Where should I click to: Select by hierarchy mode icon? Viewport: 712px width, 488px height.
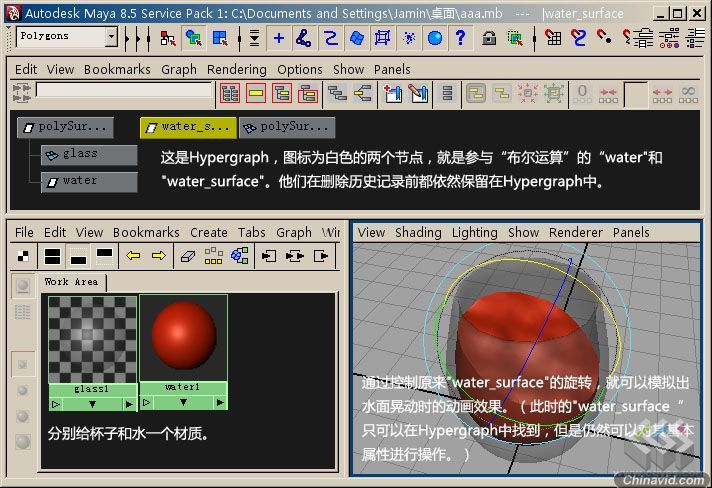click(x=168, y=38)
